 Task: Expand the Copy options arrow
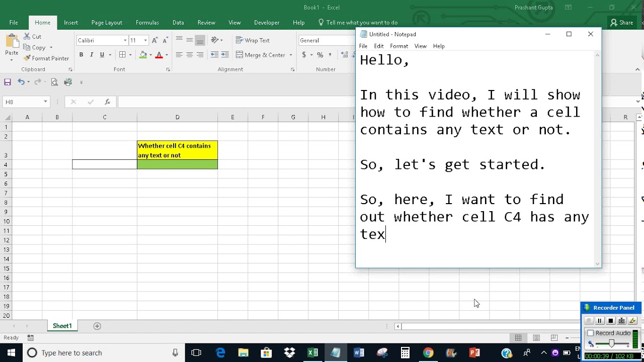(51, 48)
